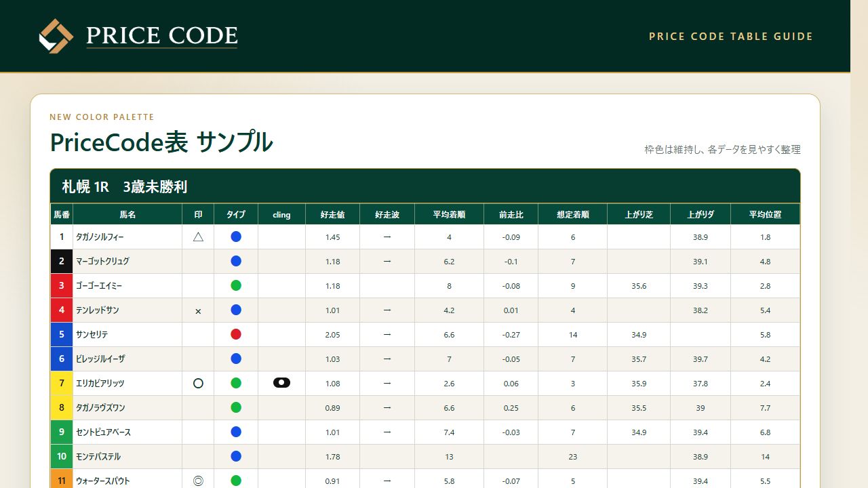The image size is (868, 488).
Task: Click the blue type dot for マーゴットクリュグ
Action: [236, 261]
